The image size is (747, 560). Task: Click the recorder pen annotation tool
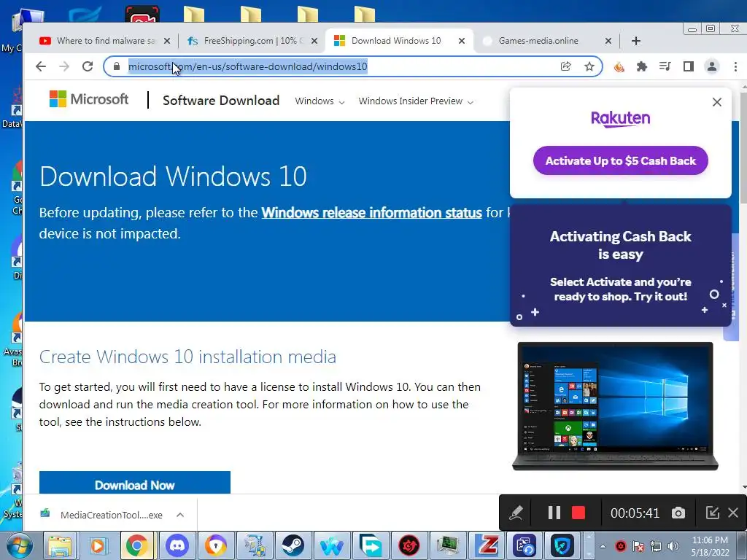[516, 513]
